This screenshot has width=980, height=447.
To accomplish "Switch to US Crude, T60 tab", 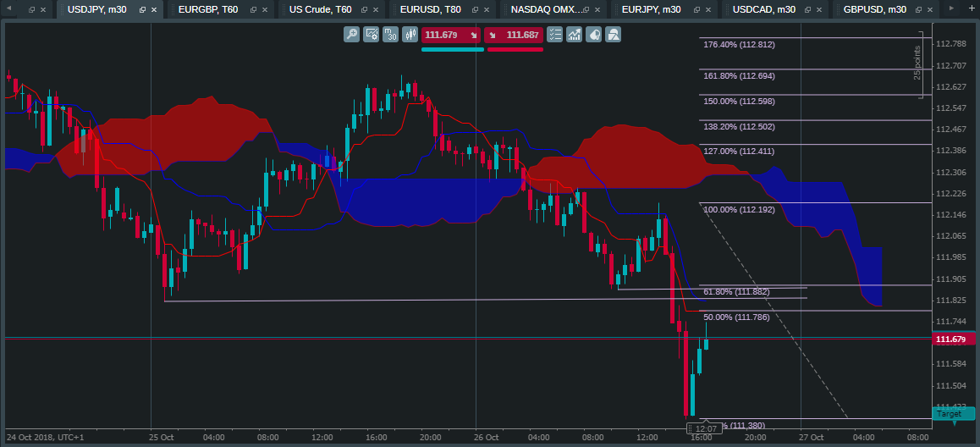I will click(321, 9).
